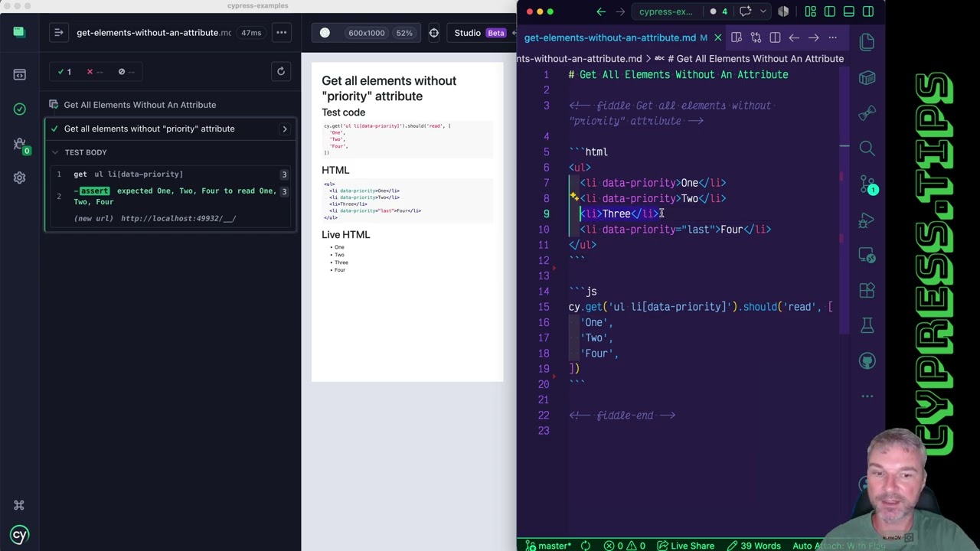Image resolution: width=980 pixels, height=551 pixels.
Task: Open Cypress settings gear in left sidebar
Action: (20, 178)
